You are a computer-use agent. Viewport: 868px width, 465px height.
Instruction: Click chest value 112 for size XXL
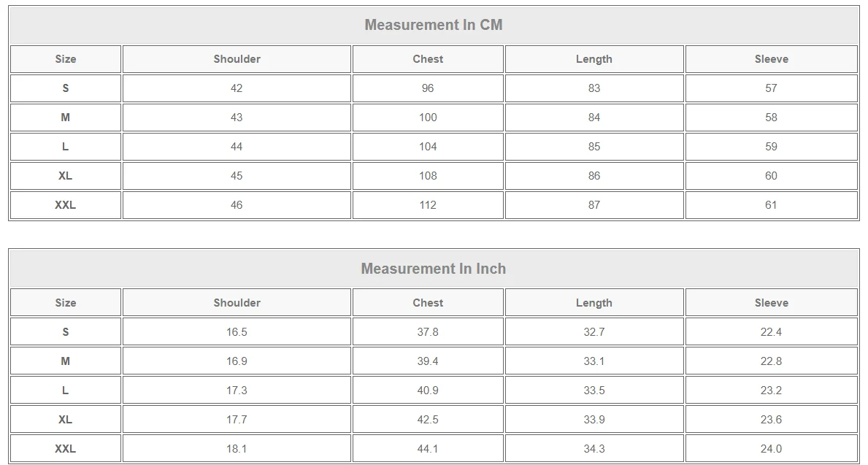pos(428,205)
